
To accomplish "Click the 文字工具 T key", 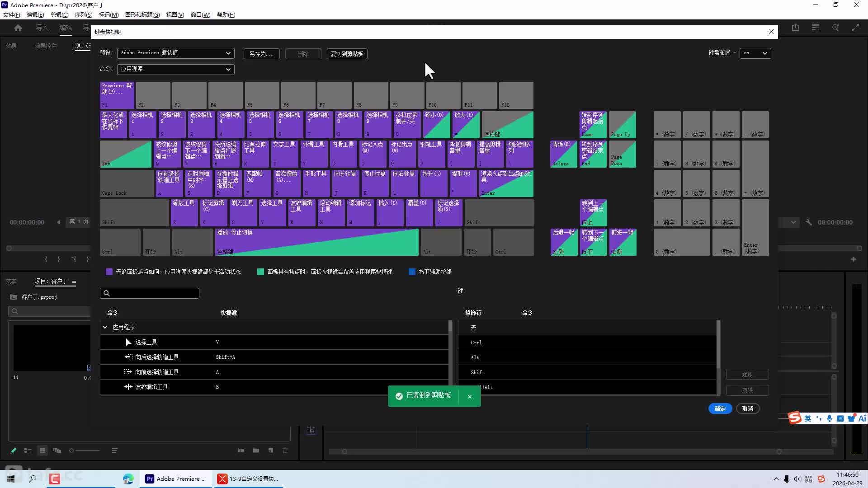I will pyautogui.click(x=284, y=154).
